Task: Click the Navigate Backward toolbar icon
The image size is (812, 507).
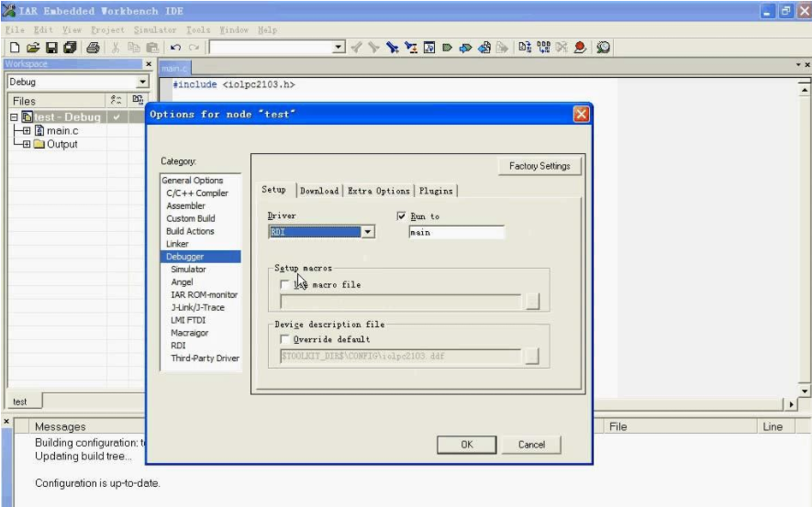Action: click(x=484, y=48)
